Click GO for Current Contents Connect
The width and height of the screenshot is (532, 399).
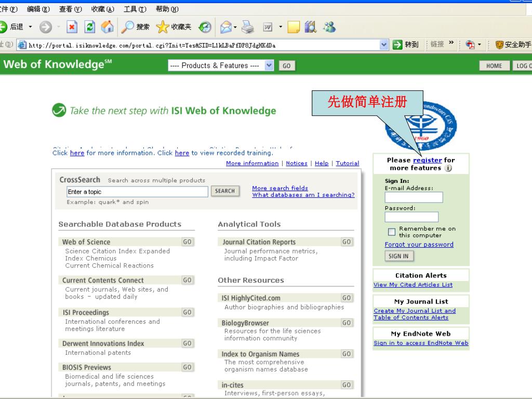tap(187, 280)
